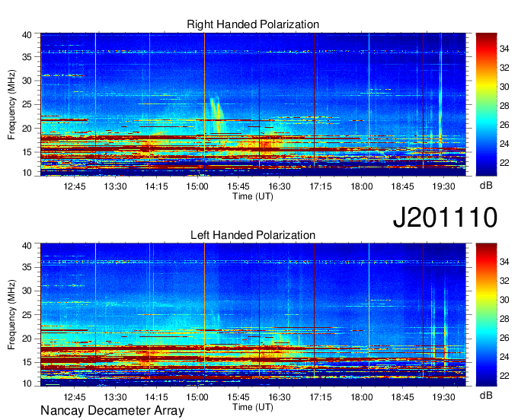
Task: Click the 28 value on lower colorbar
Action: tap(504, 319)
